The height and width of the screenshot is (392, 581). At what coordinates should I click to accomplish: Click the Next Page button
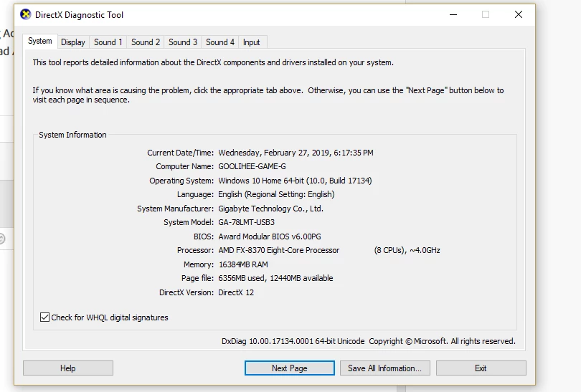click(x=289, y=368)
